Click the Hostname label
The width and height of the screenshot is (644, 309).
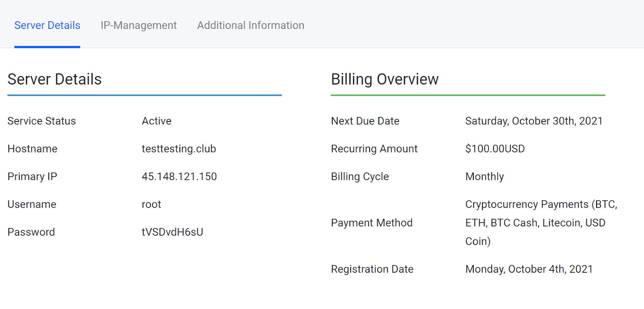(32, 149)
